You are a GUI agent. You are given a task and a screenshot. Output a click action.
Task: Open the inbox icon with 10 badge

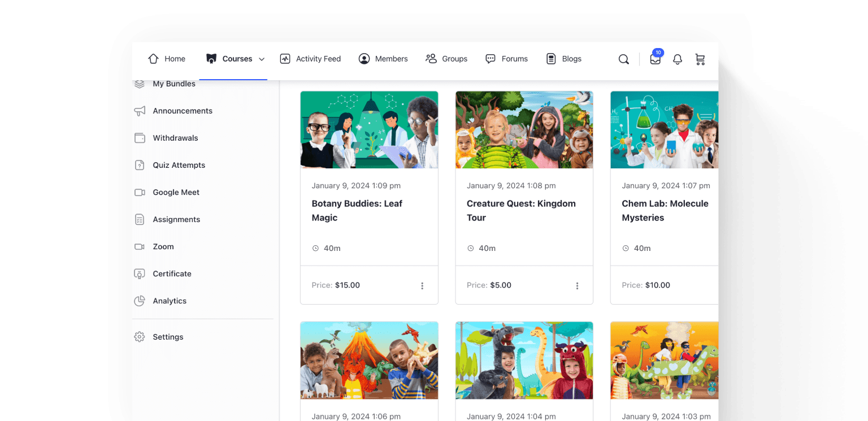click(655, 59)
